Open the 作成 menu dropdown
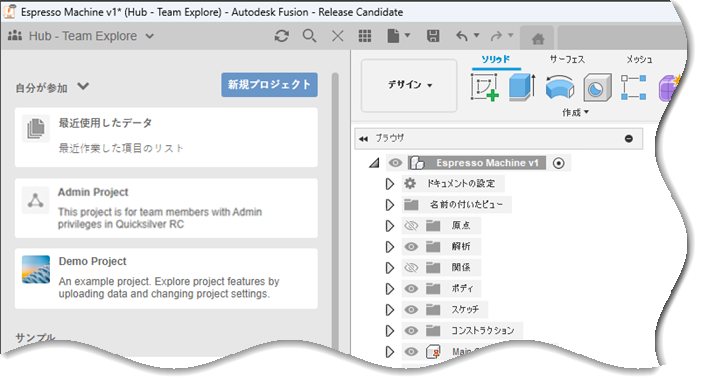711x384 pixels. 575,112
